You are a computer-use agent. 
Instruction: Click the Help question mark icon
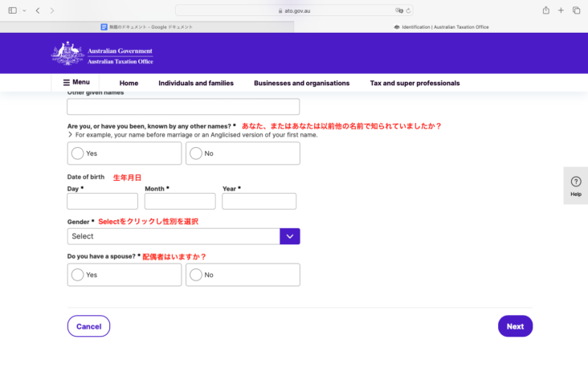click(575, 182)
